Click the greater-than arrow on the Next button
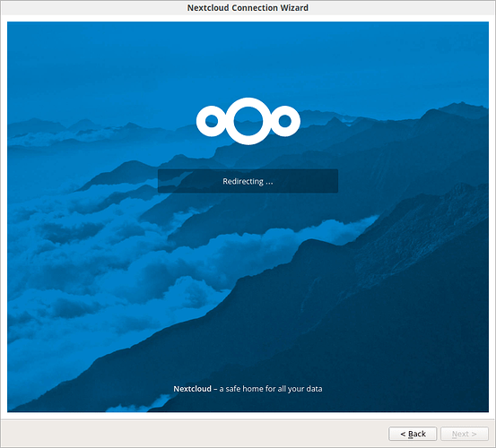Screen dimensions: 496x448 (x=474, y=434)
